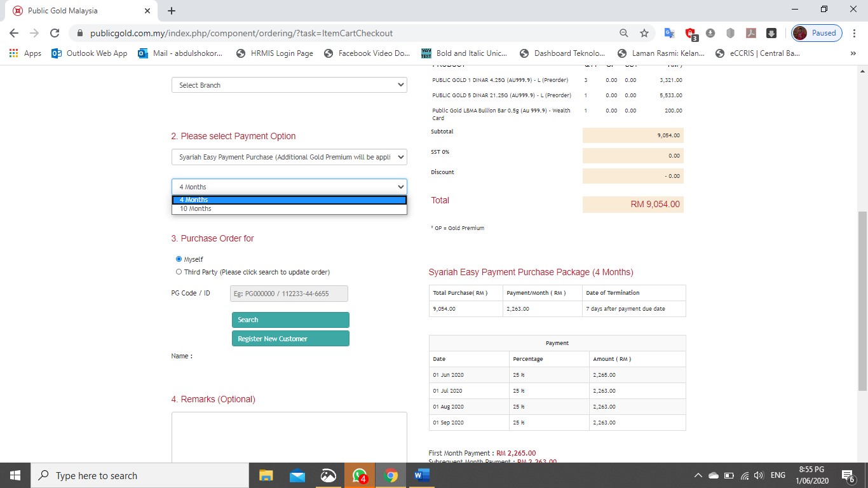Viewport: 868px width, 488px height.
Task: Switch ENG input language
Action: [778, 475]
